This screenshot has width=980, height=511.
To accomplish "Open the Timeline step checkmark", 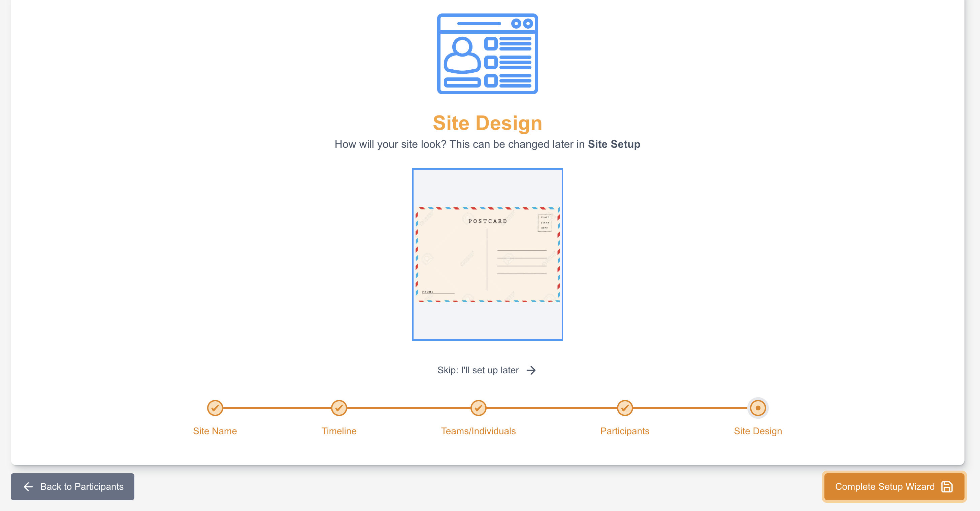I will (x=339, y=408).
